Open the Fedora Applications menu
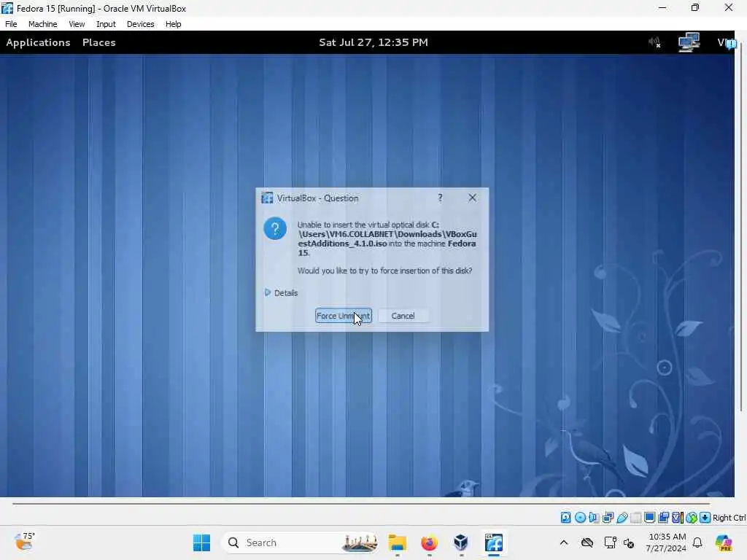 click(x=38, y=42)
